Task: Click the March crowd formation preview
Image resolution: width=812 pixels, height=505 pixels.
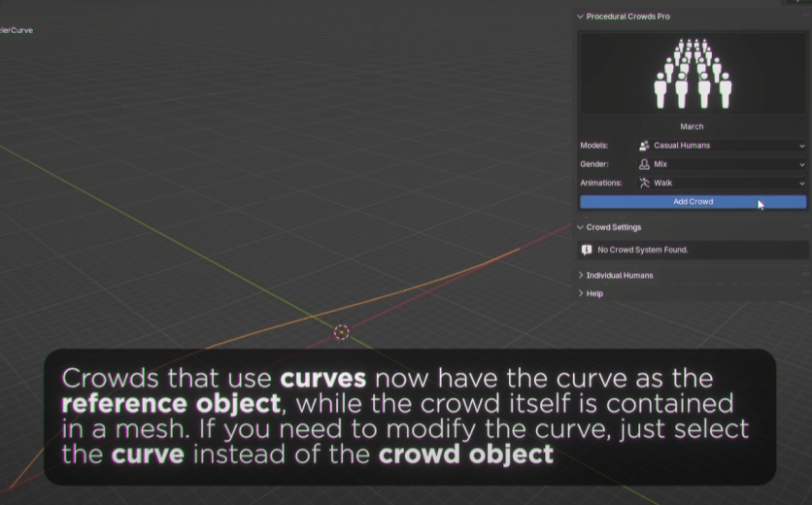Action: pos(692,74)
